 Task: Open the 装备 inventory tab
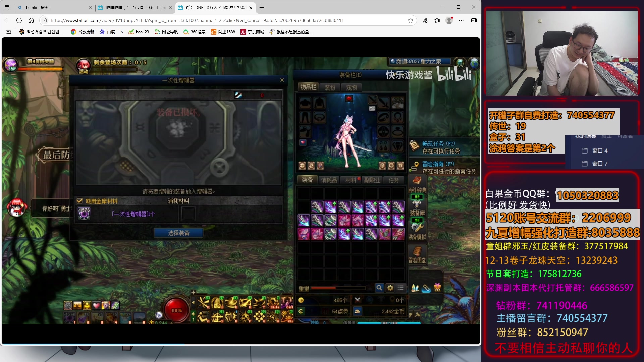point(307,180)
